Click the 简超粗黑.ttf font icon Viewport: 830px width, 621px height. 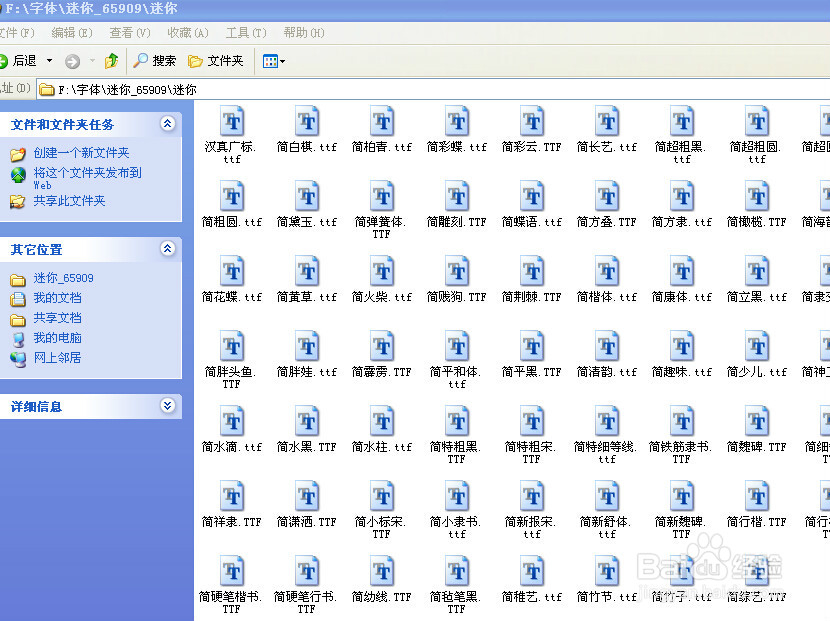pyautogui.click(x=682, y=121)
